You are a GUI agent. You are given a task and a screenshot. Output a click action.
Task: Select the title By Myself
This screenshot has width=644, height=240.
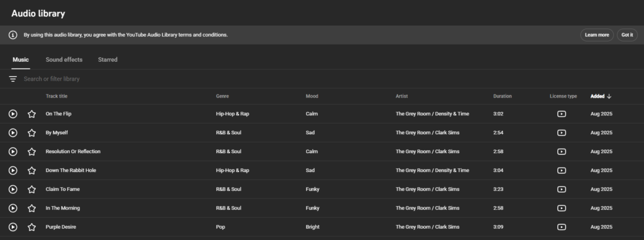point(57,133)
